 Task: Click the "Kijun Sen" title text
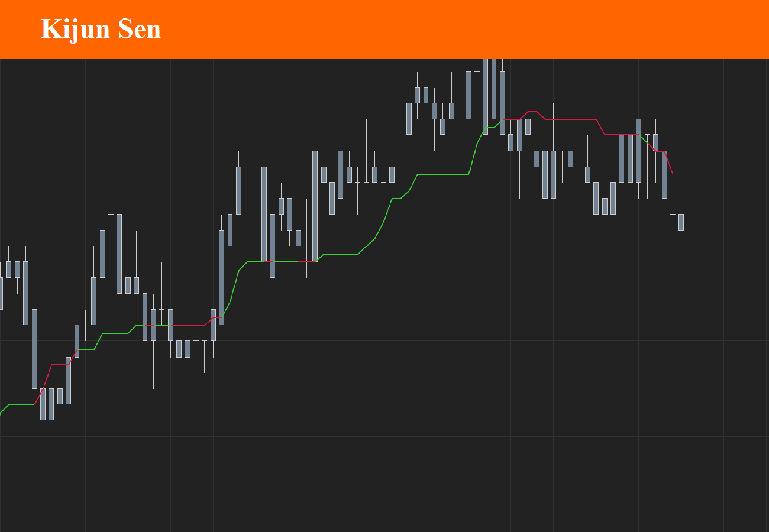[101, 30]
